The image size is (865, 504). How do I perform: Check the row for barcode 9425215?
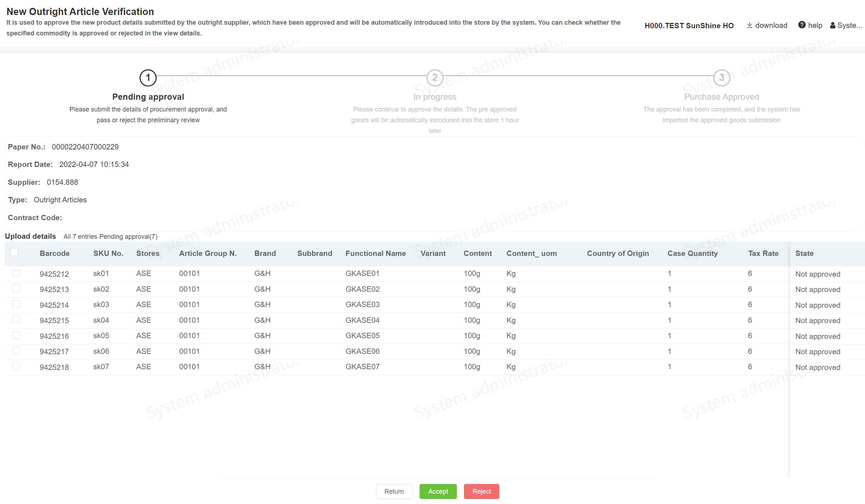click(x=16, y=320)
